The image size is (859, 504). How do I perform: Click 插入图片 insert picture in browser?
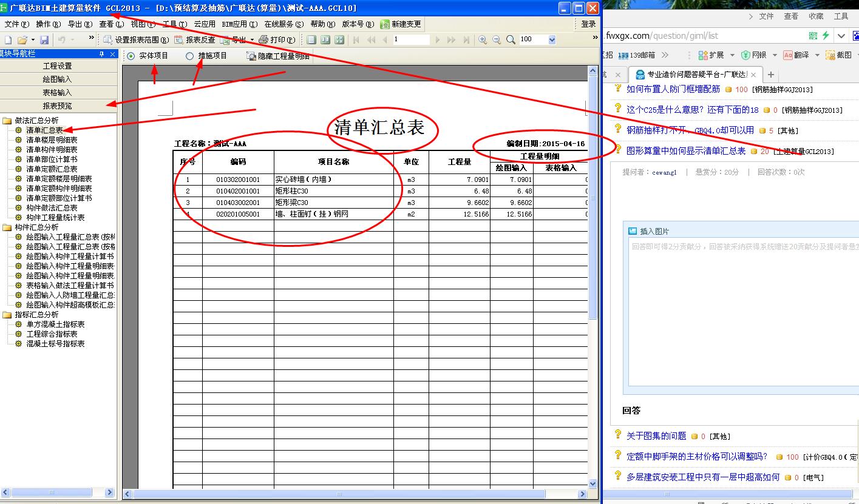click(648, 231)
